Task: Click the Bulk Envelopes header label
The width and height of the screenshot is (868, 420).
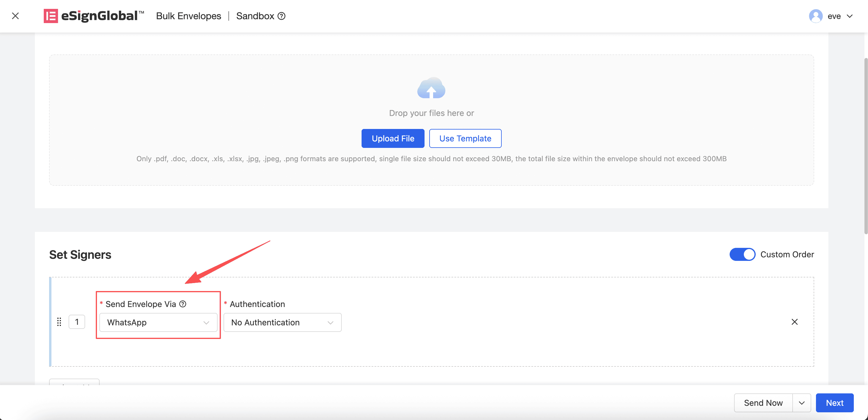Action: click(x=188, y=16)
